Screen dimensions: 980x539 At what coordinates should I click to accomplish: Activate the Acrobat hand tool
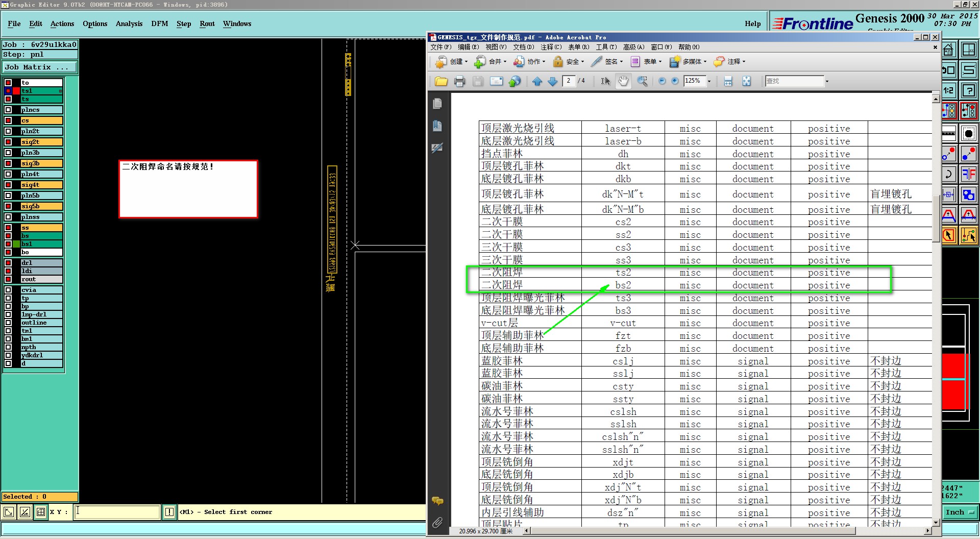(623, 81)
